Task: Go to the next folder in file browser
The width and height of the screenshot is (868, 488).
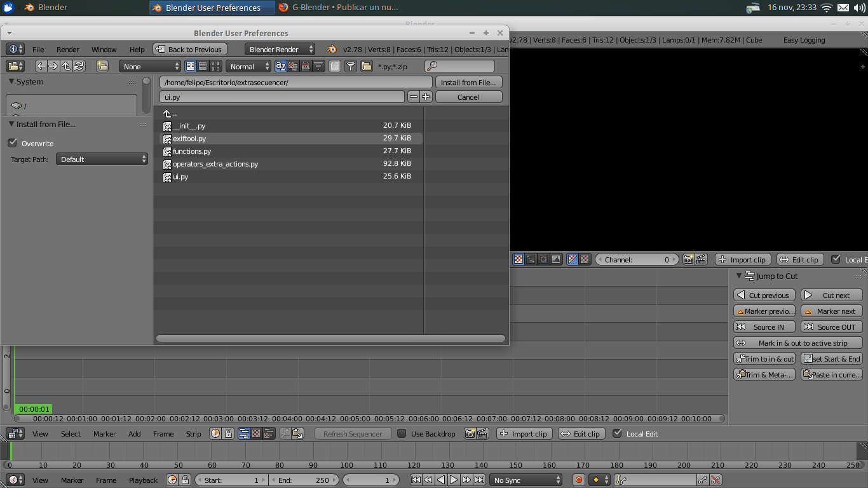Action: click(x=53, y=66)
